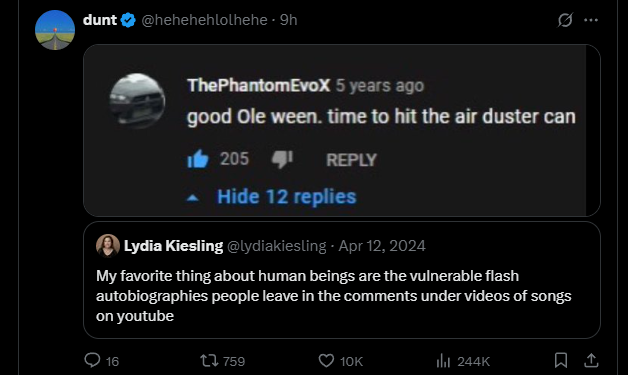Click the thumbs-down on the YouTube comment
The width and height of the screenshot is (628, 375).
pos(282,159)
